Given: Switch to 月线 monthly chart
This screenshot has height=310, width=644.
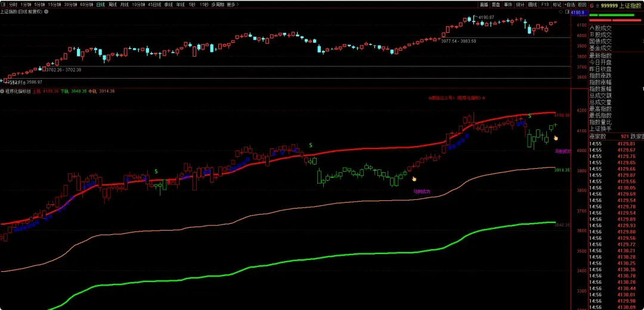Looking at the screenshot, I should pyautogui.click(x=125, y=5).
